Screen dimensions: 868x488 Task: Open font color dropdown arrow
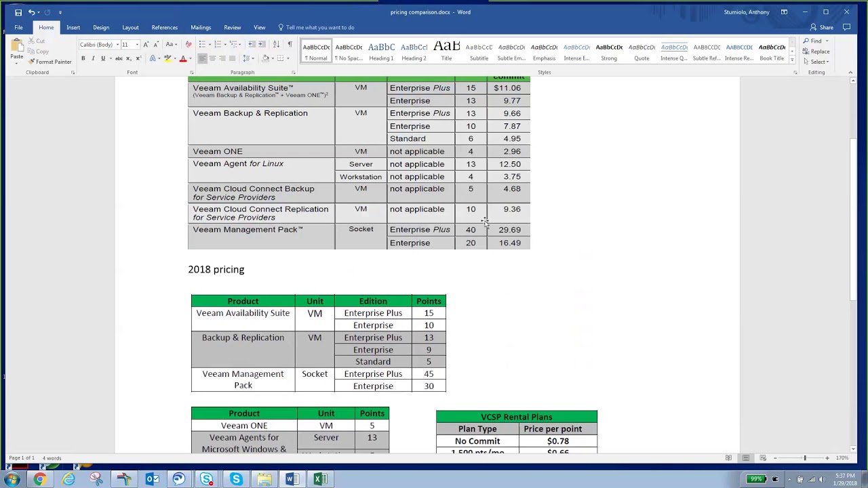pyautogui.click(x=191, y=58)
